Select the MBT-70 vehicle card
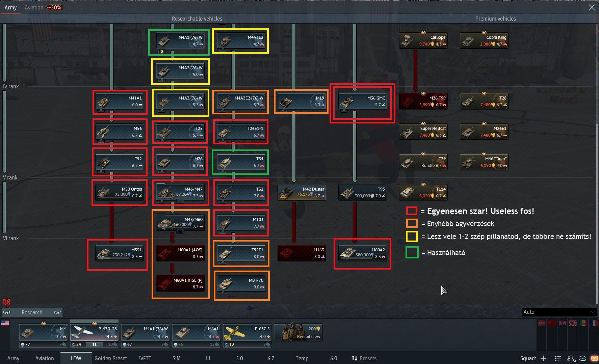Screen dimensions: 599x364 (x=240, y=284)
